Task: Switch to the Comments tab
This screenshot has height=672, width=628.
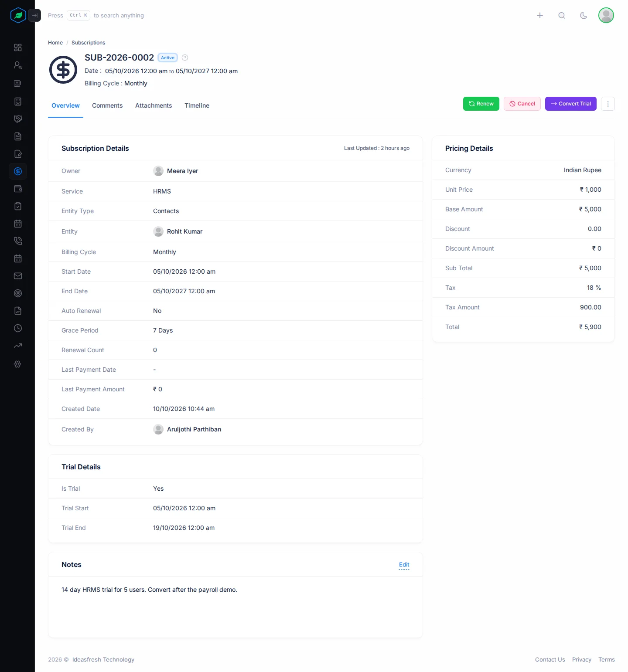Action: [x=107, y=105]
